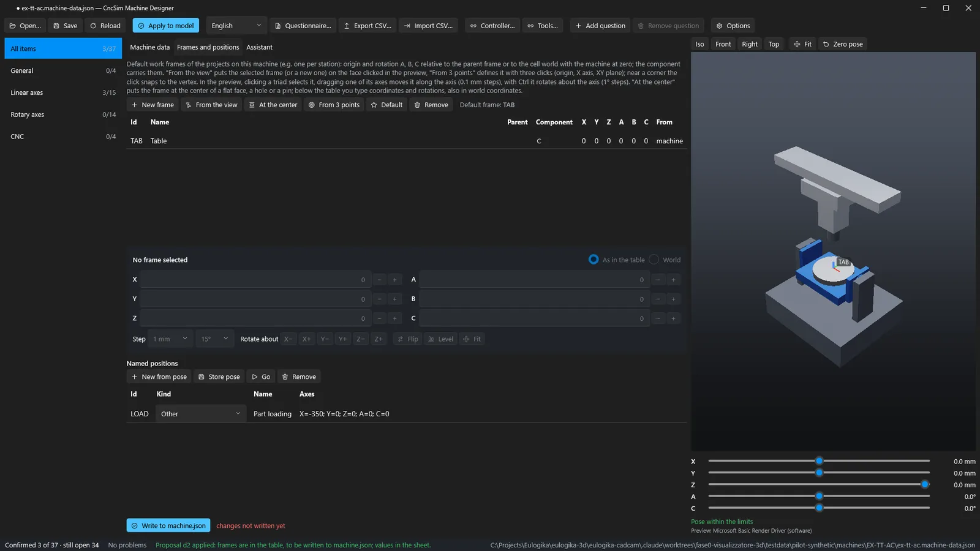Open the English language dropdown
This screenshot has height=551, width=980.
(236, 26)
